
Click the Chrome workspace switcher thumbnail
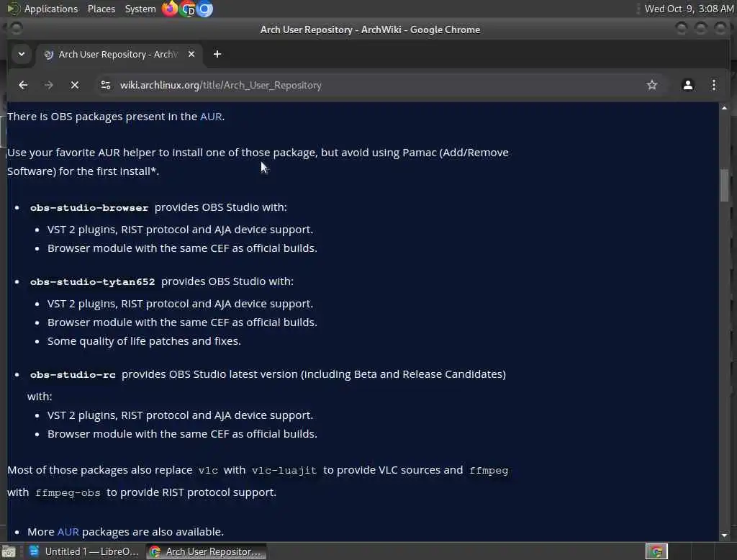[656, 551]
